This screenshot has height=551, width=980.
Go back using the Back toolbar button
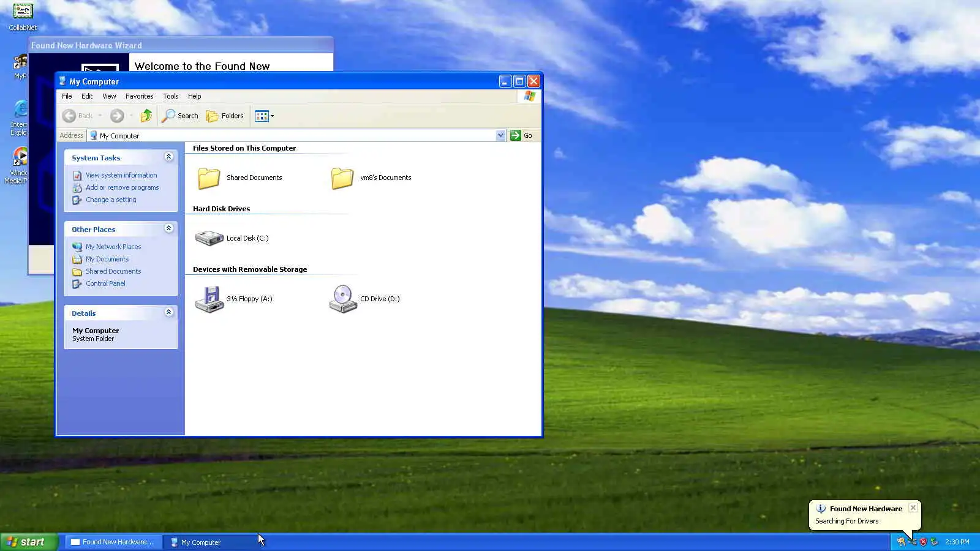coord(78,116)
